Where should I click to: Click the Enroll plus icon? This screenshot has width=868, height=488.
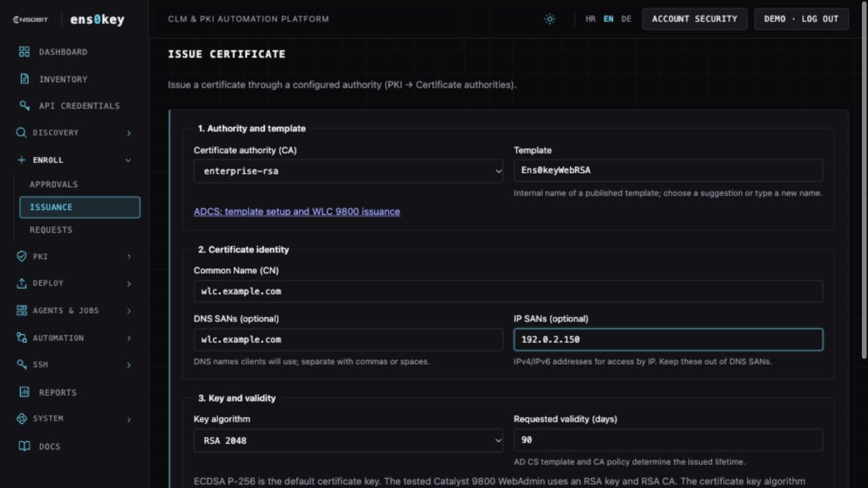coord(21,160)
